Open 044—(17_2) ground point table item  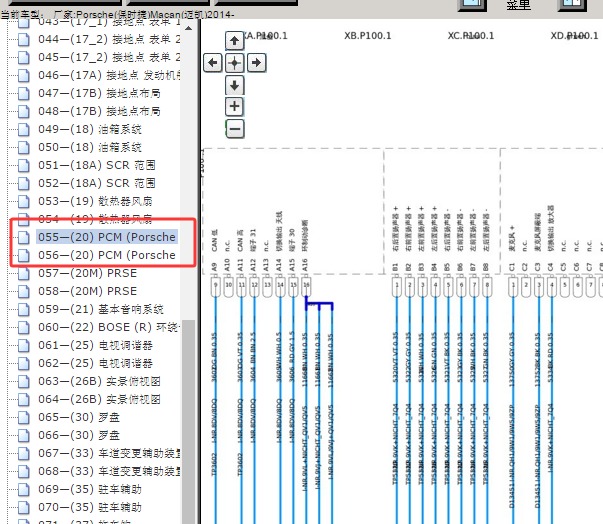click(x=109, y=39)
